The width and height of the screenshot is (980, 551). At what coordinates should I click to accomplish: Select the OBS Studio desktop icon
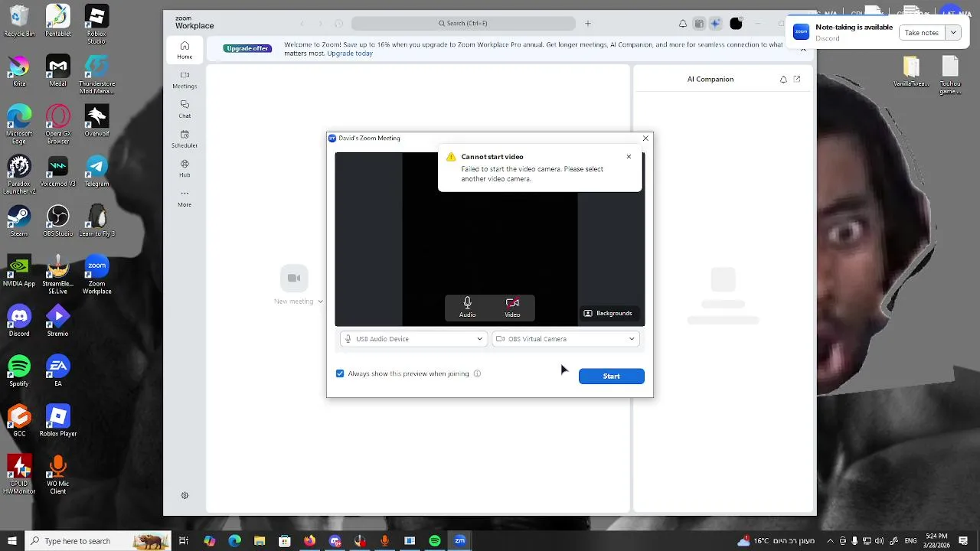coord(58,220)
